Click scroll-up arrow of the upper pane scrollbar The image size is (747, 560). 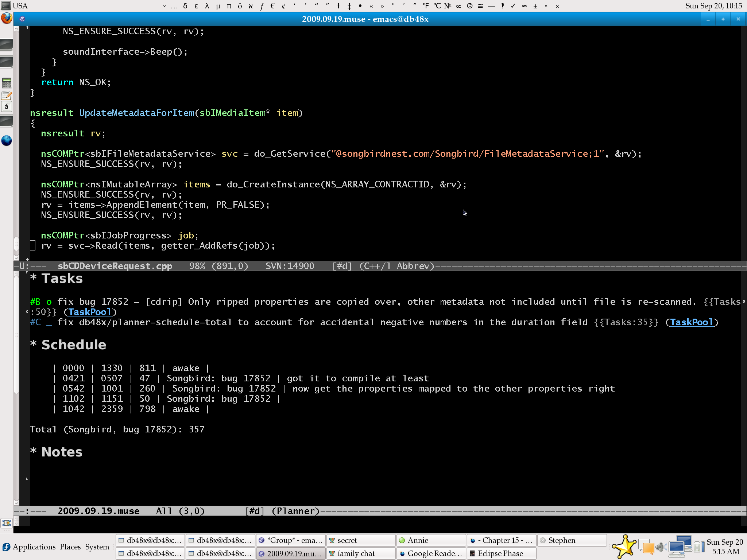pyautogui.click(x=16, y=29)
